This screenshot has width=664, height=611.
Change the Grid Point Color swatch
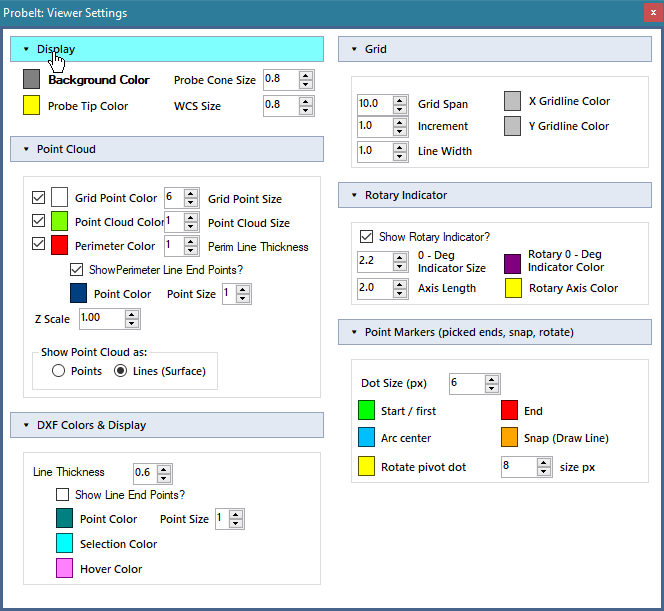pyautogui.click(x=59, y=197)
